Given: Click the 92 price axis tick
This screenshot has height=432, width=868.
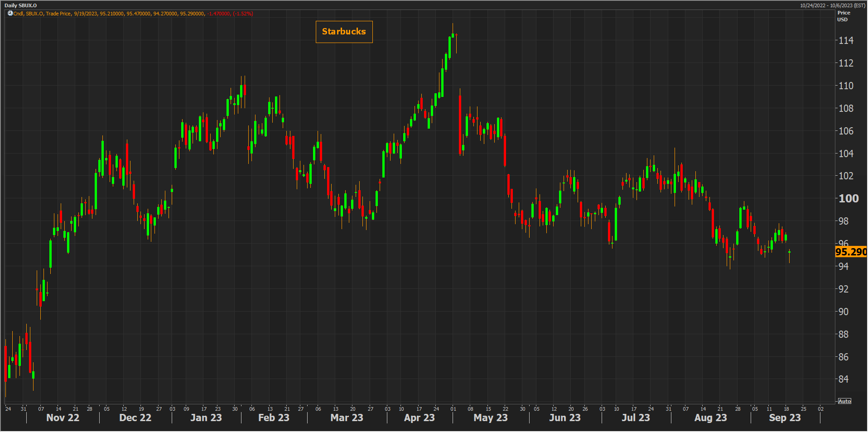Looking at the screenshot, I should (843, 289).
